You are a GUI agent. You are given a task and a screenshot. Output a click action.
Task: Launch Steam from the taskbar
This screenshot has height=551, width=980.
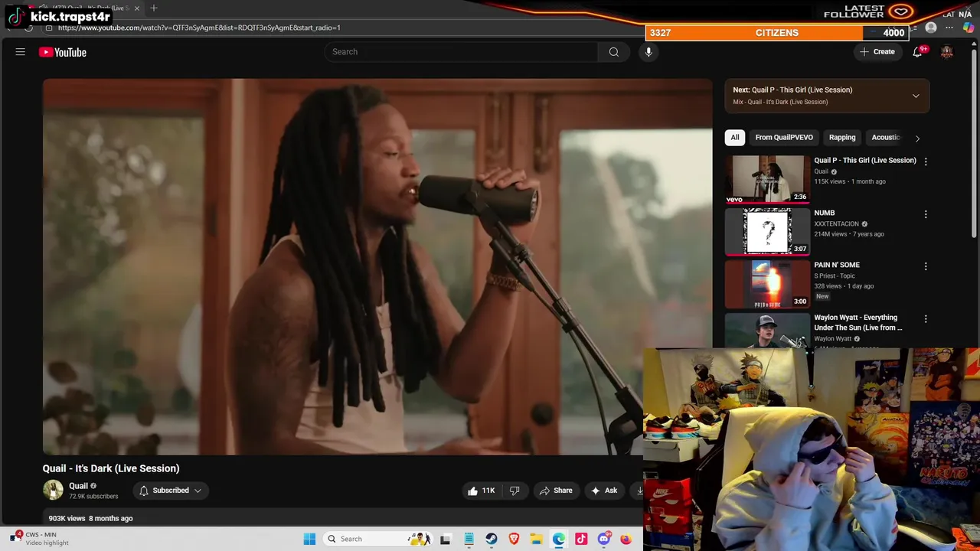pyautogui.click(x=491, y=539)
